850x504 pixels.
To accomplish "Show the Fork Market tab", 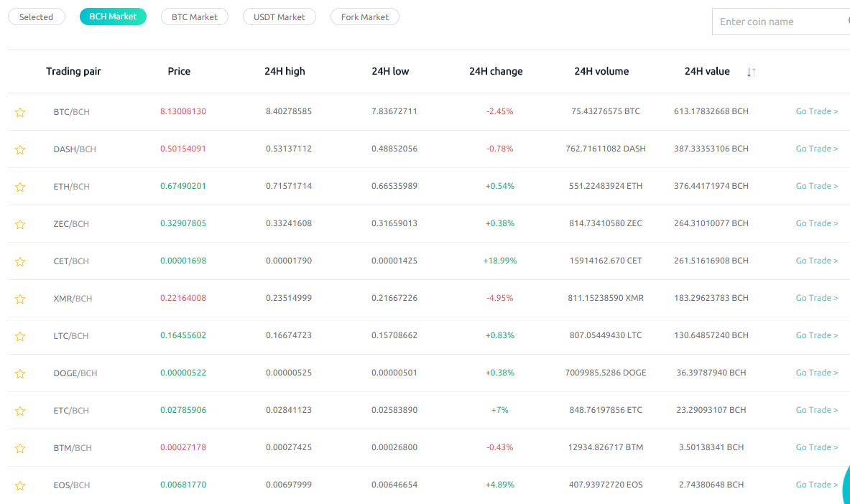I will tap(364, 17).
